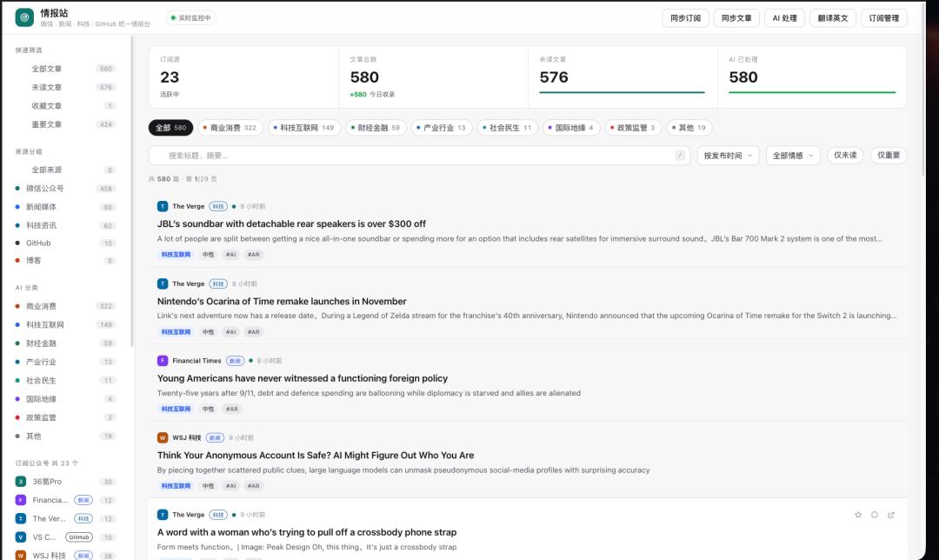Click 科技互联网 tag on JBL soundbar article
Image resolution: width=939 pixels, height=560 pixels.
[176, 255]
